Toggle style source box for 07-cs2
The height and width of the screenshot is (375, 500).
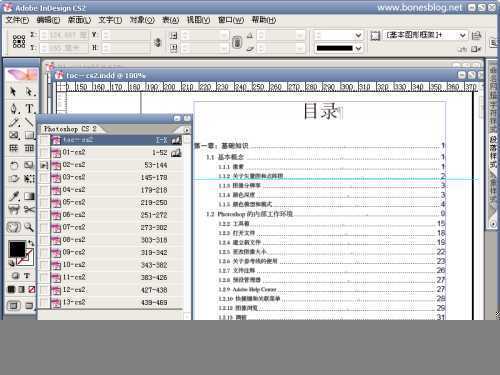44,228
